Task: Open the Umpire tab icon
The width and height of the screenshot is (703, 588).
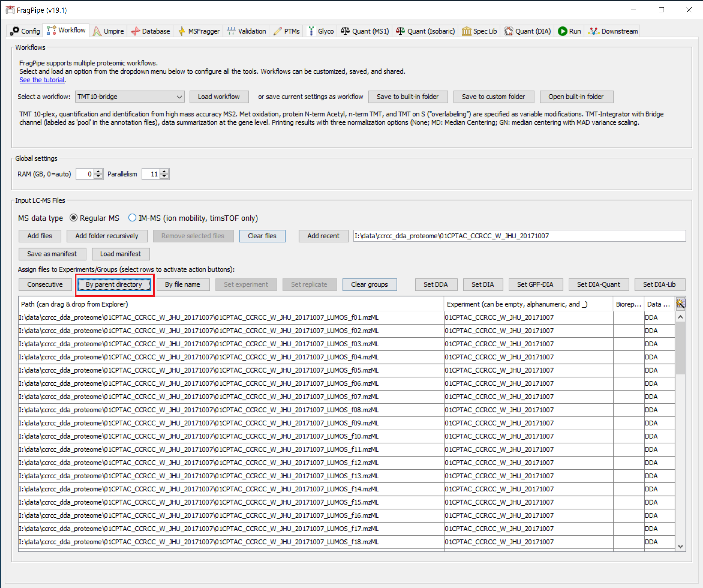Action: tap(97, 31)
